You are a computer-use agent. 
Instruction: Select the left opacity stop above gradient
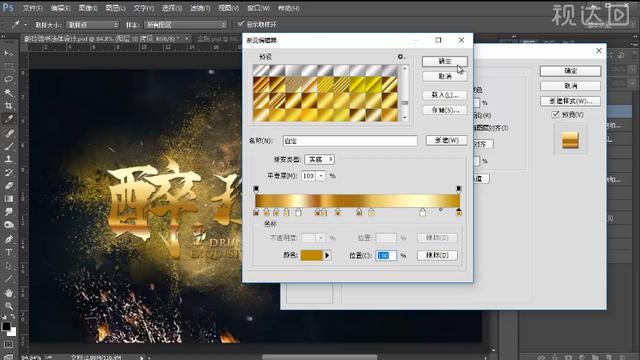point(256,189)
